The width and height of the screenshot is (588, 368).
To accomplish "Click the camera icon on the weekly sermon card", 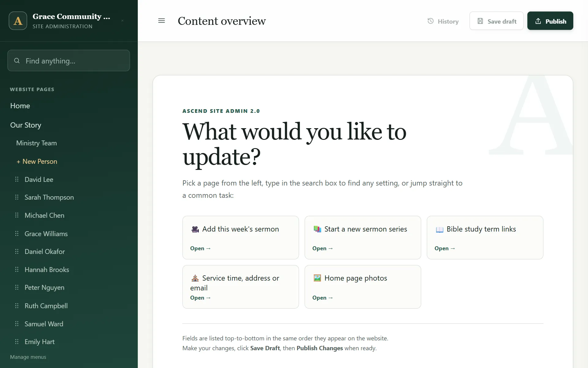I will pyautogui.click(x=195, y=229).
